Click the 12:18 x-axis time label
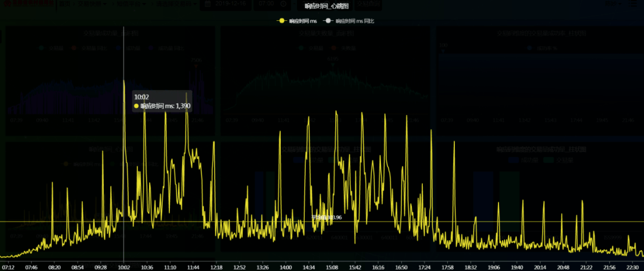 216,267
